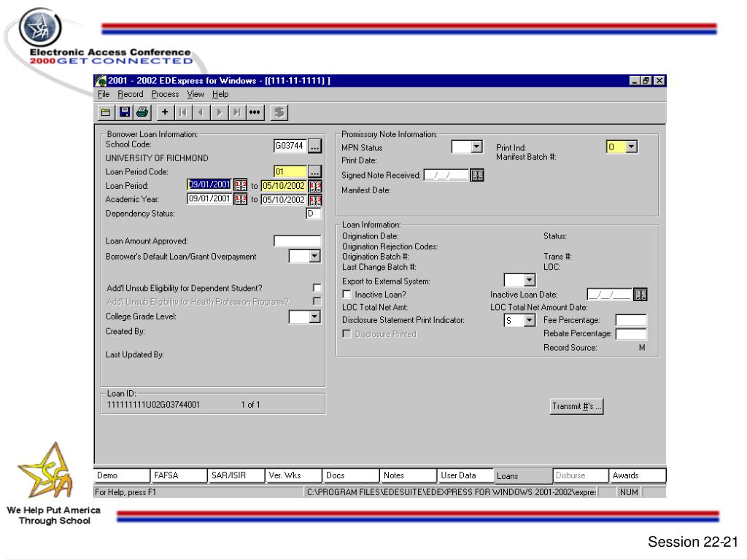Screen dimensions: 747x560
Task: Click the three-dots toolbar button
Action: tap(255, 112)
